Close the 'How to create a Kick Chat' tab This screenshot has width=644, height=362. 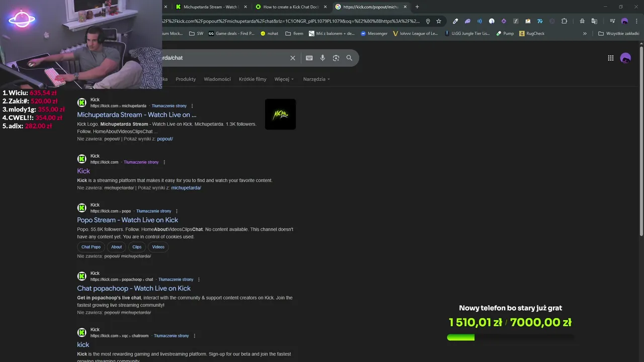point(325,7)
